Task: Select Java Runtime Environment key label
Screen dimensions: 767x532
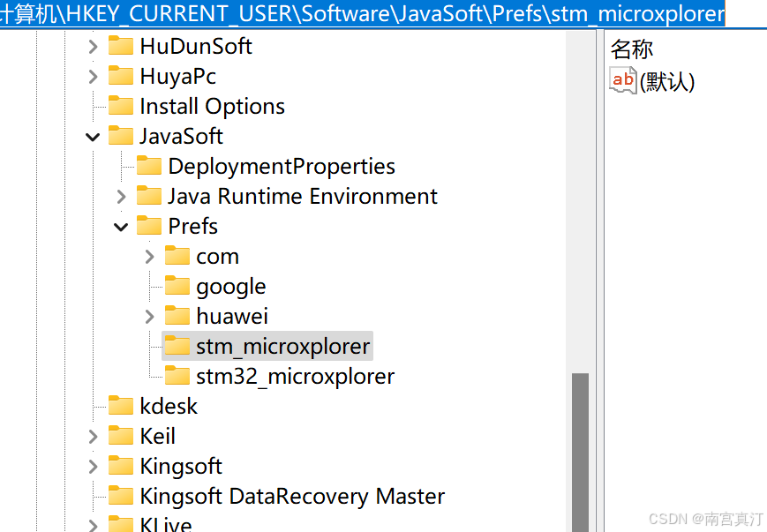Action: tap(303, 197)
